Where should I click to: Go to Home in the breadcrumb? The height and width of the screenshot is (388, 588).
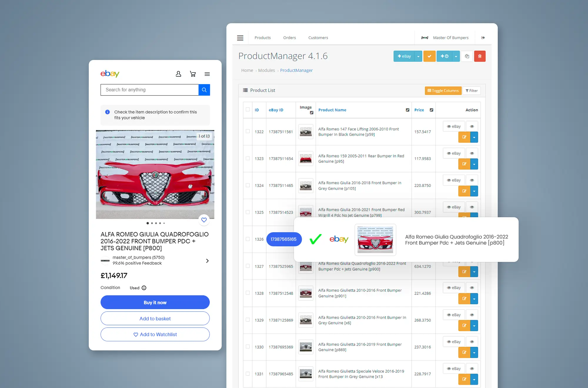[x=247, y=70]
